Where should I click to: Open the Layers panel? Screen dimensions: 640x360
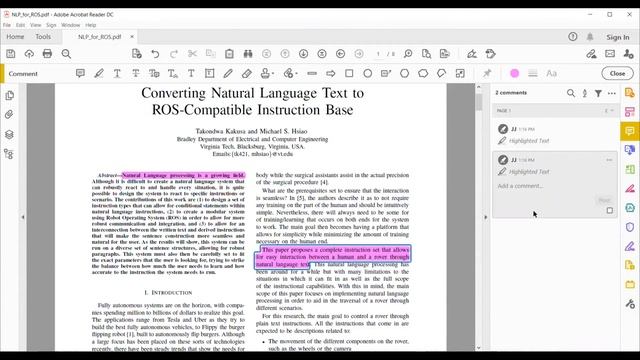[x=9, y=134]
